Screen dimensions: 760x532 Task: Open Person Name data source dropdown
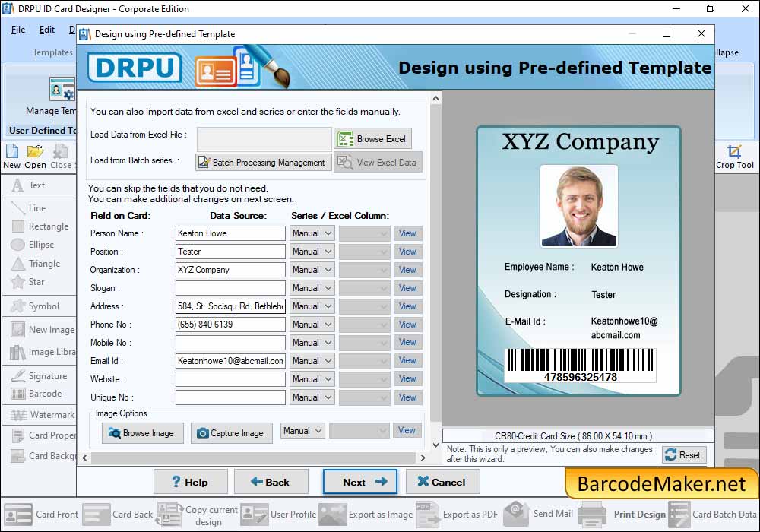312,233
